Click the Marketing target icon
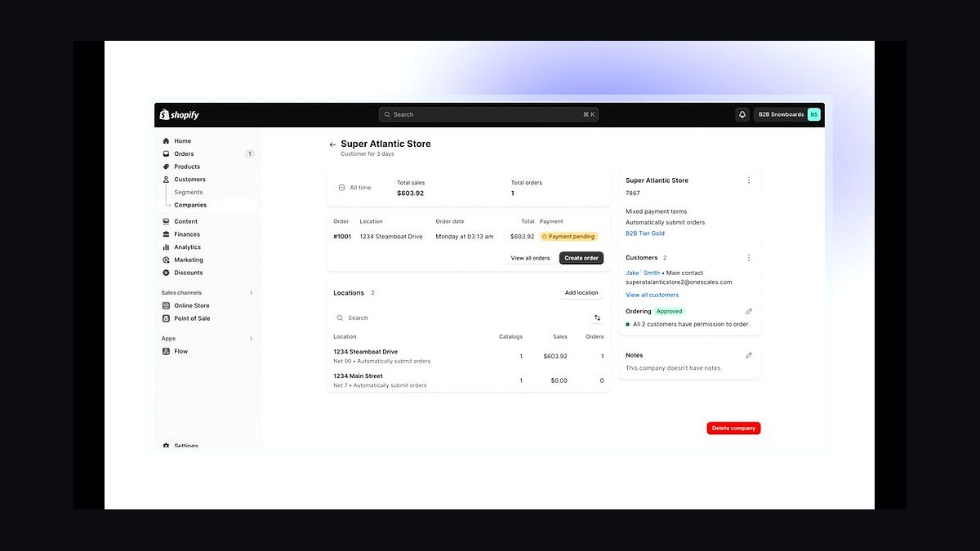The height and width of the screenshot is (551, 980). (167, 260)
